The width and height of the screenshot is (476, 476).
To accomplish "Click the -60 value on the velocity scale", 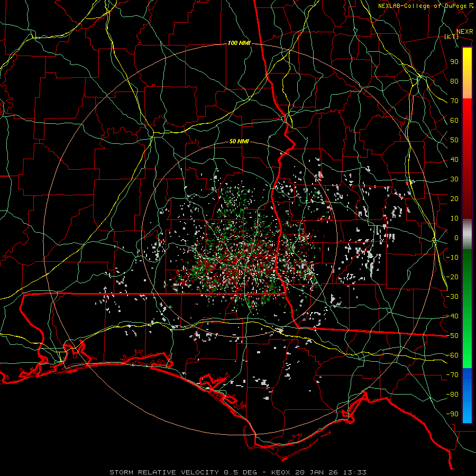I will click(452, 355).
